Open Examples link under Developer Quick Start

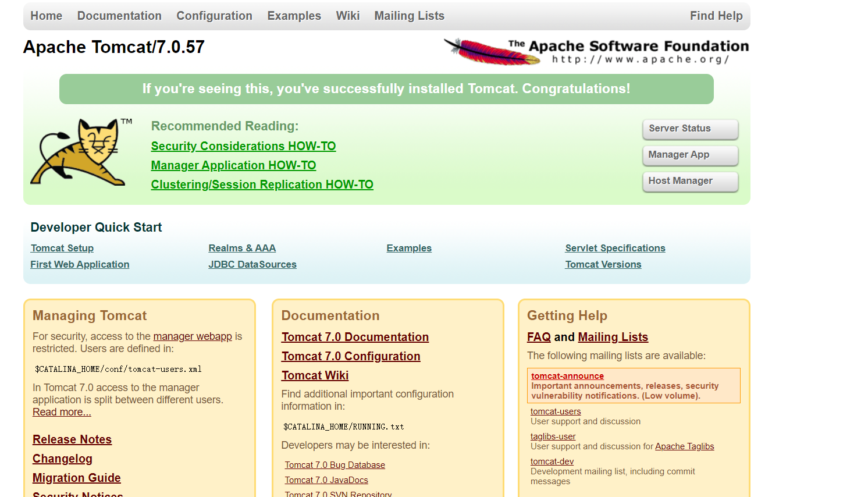(x=409, y=248)
